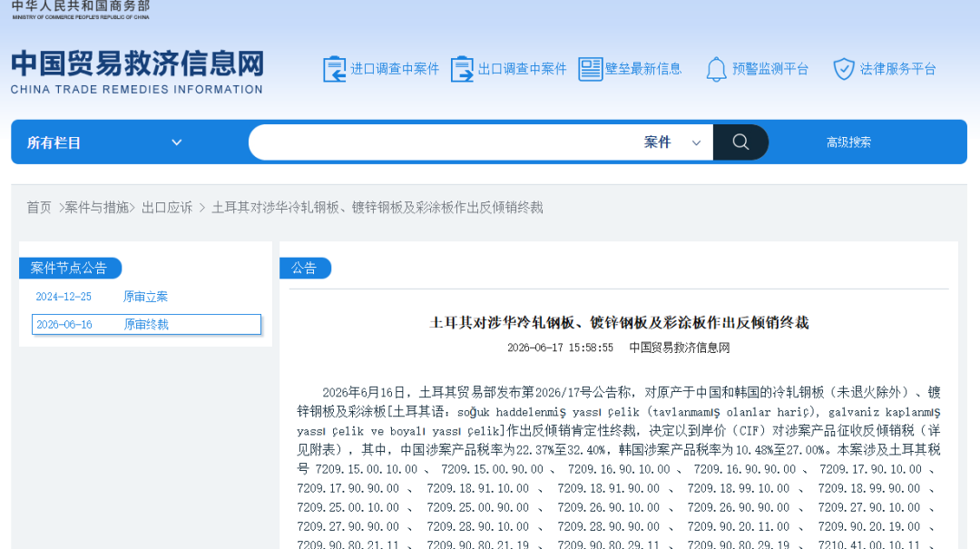
Task: Open 壁垒最新信息 link
Action: click(x=643, y=69)
